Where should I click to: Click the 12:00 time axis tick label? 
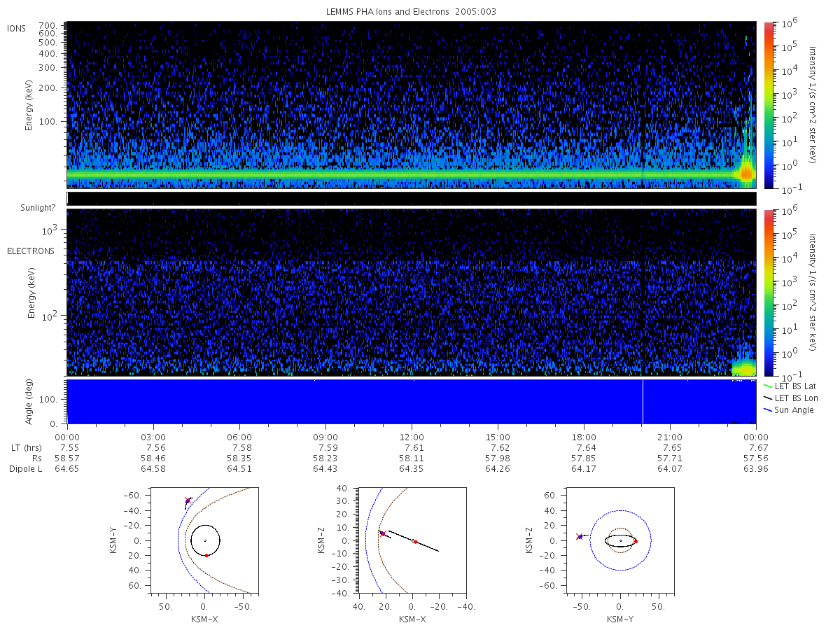click(412, 435)
